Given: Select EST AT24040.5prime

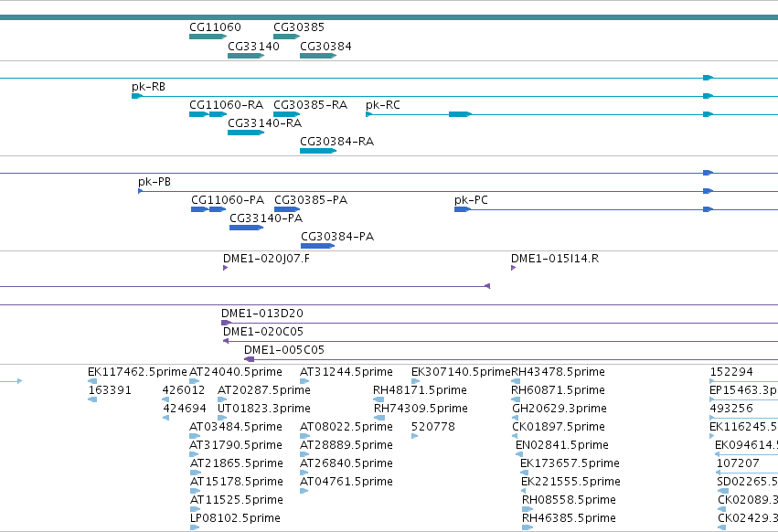Looking at the screenshot, I should pos(195,381).
